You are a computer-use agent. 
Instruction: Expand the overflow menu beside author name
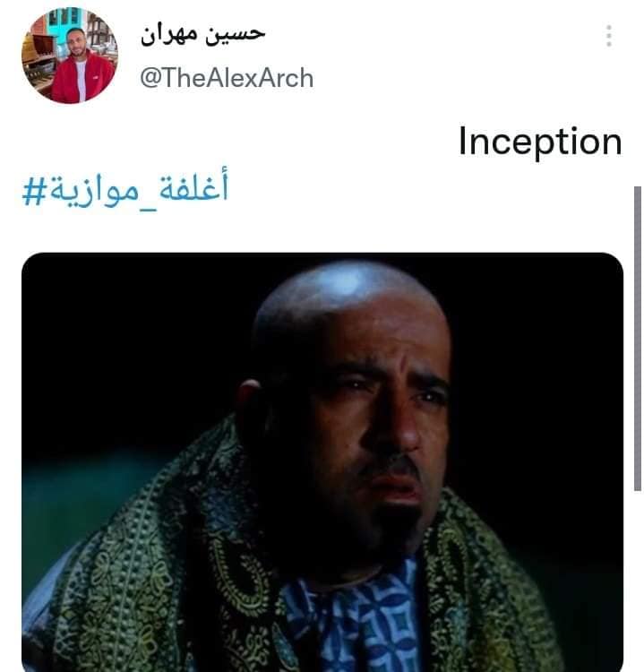click(608, 36)
